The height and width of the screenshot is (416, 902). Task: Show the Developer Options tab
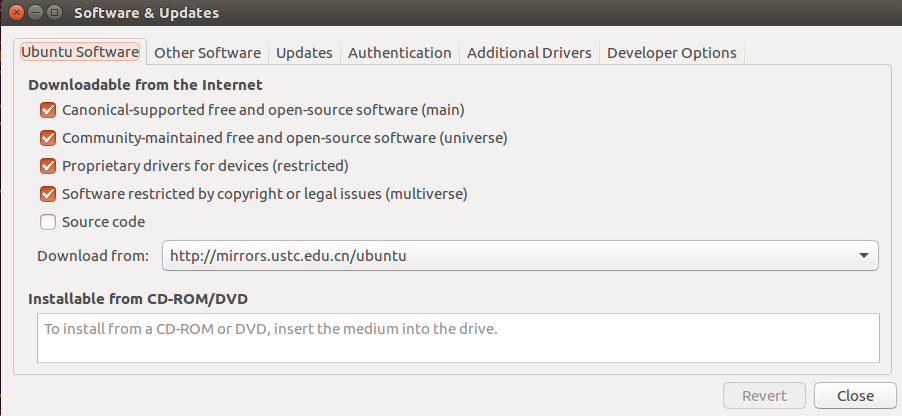(x=671, y=53)
